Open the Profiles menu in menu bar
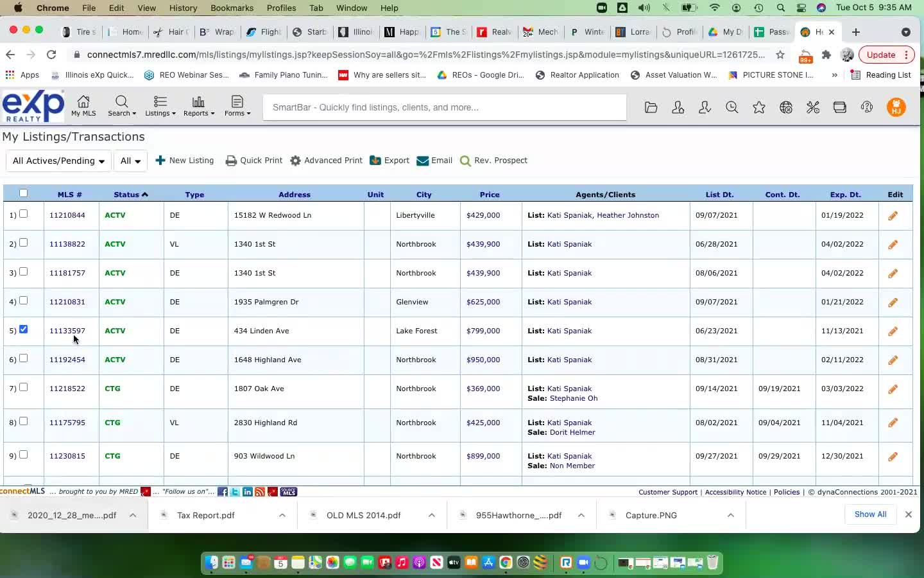 (281, 8)
